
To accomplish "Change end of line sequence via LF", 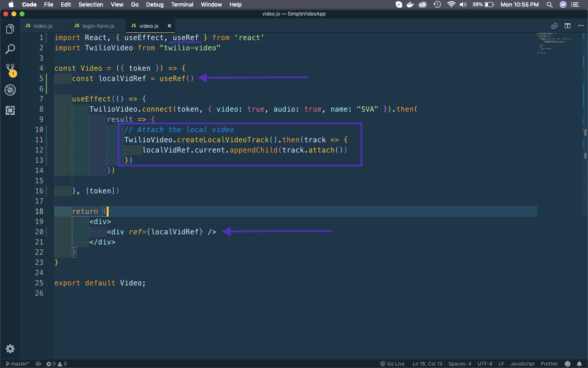I will pyautogui.click(x=501, y=364).
